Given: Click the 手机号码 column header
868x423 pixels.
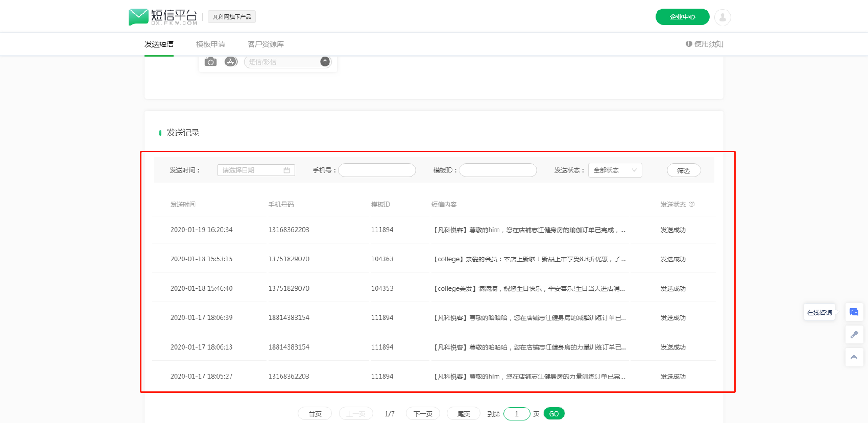Looking at the screenshot, I should click(x=281, y=204).
